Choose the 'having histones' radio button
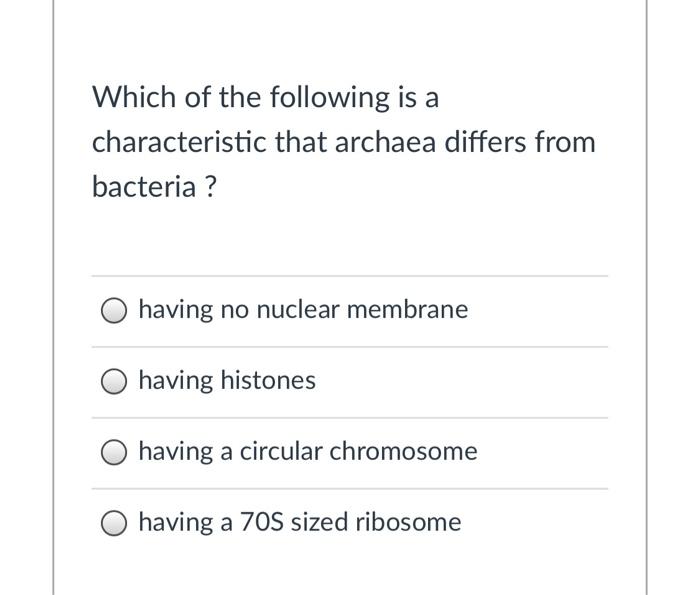The width and height of the screenshot is (700, 595). 114,382
